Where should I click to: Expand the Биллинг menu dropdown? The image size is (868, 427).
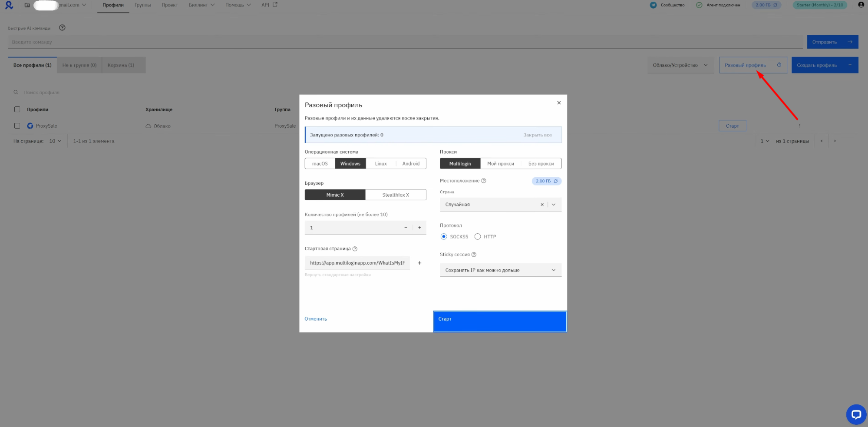202,5
